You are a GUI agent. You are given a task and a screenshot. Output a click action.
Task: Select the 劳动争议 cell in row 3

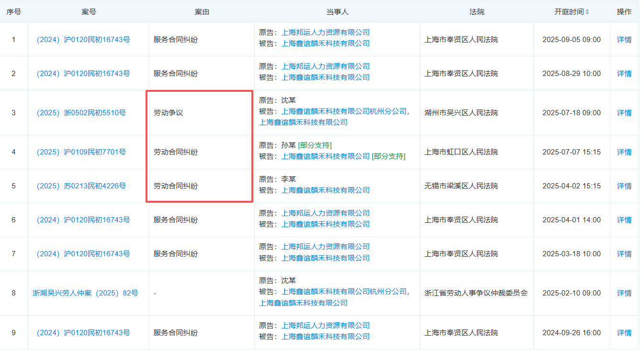pos(169,113)
